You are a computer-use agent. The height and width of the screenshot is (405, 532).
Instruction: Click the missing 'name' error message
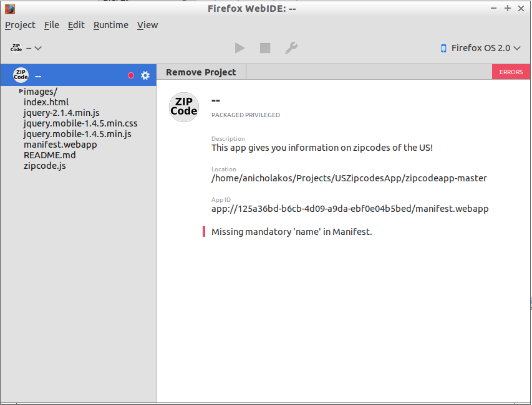coord(291,232)
